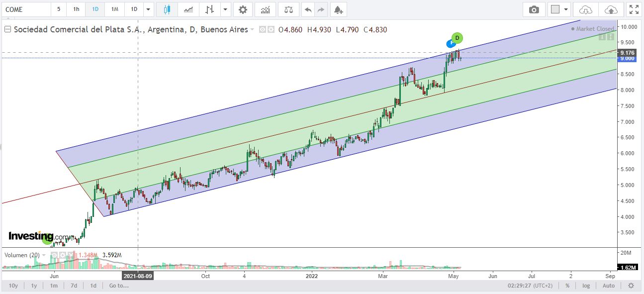Select the 1h interval
644x294 pixels.
tap(76, 9)
